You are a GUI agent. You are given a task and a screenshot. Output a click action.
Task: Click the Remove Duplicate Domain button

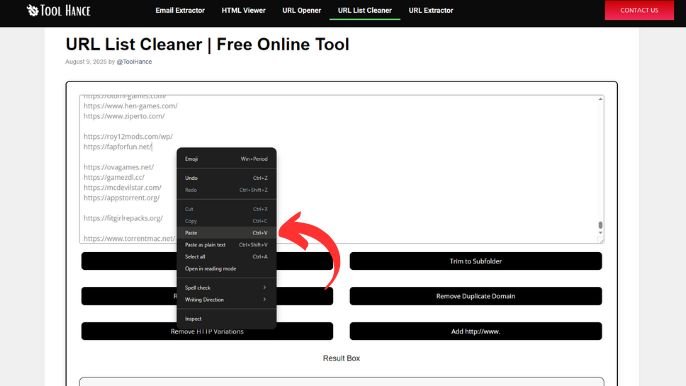click(x=476, y=296)
